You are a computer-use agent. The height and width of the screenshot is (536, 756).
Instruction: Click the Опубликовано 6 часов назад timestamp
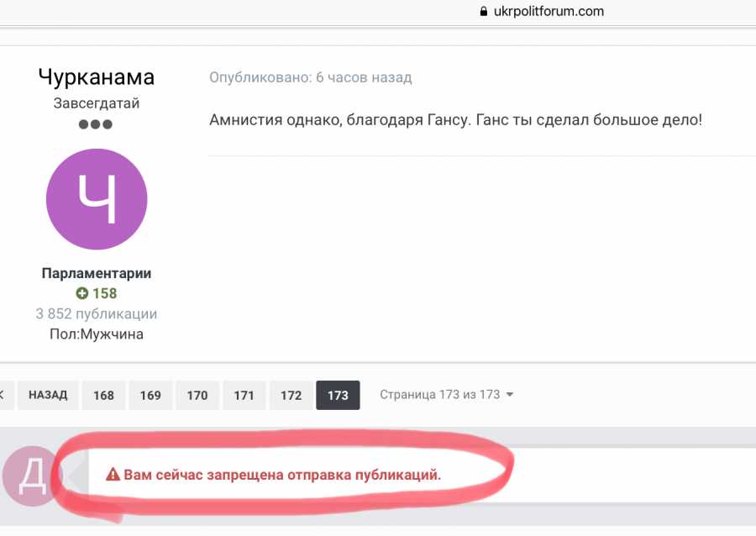311,77
